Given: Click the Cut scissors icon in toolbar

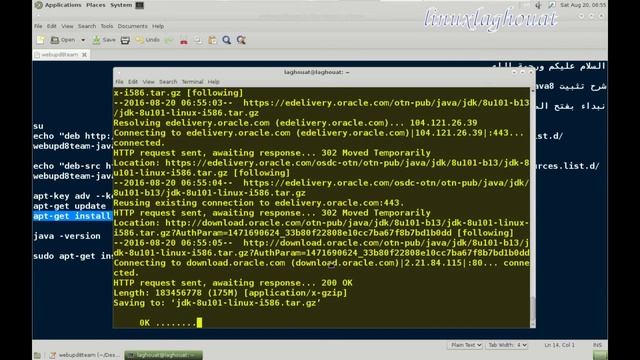Looking at the screenshot, I should 184,40.
